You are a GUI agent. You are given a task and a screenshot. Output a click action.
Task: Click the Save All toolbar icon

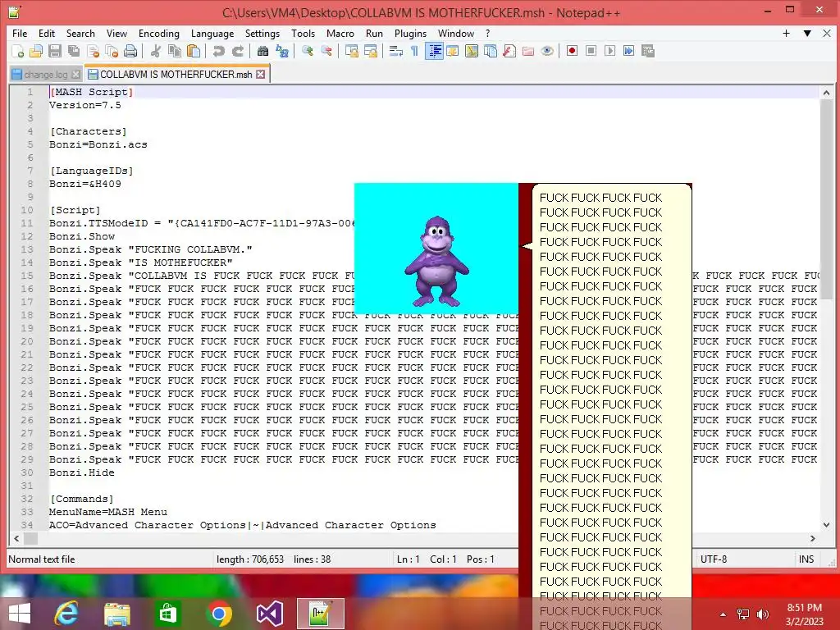point(73,51)
